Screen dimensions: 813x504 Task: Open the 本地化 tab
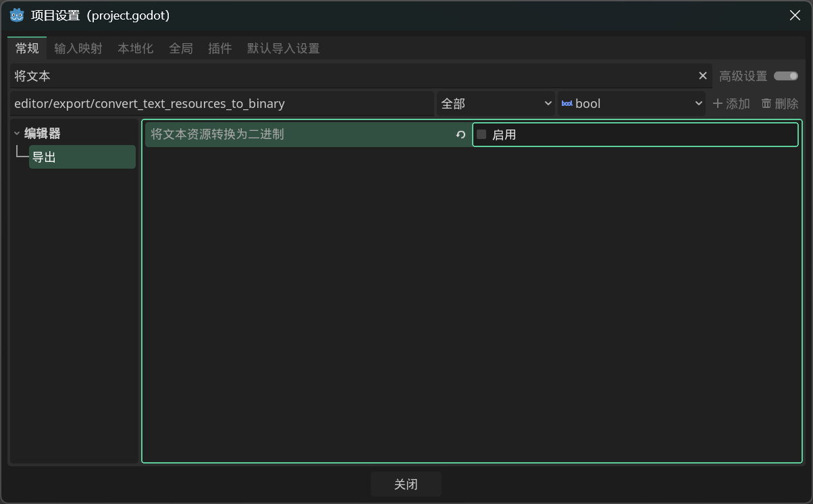(135, 49)
